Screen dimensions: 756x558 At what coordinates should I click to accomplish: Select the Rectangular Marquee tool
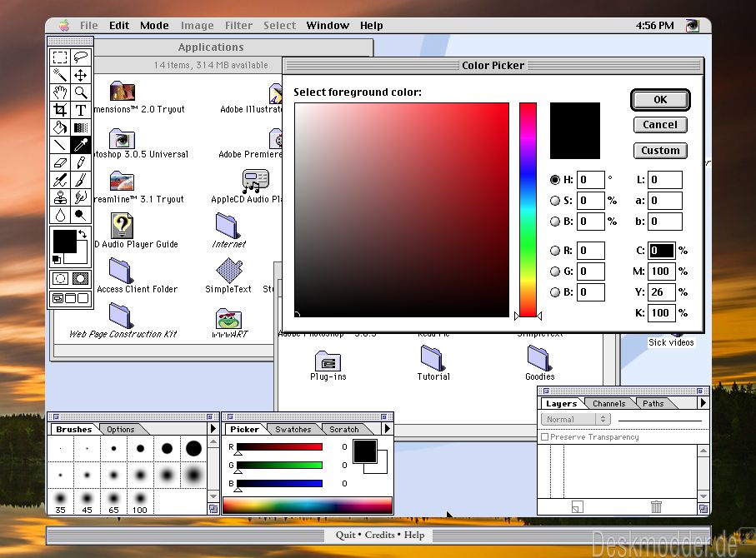[60, 57]
